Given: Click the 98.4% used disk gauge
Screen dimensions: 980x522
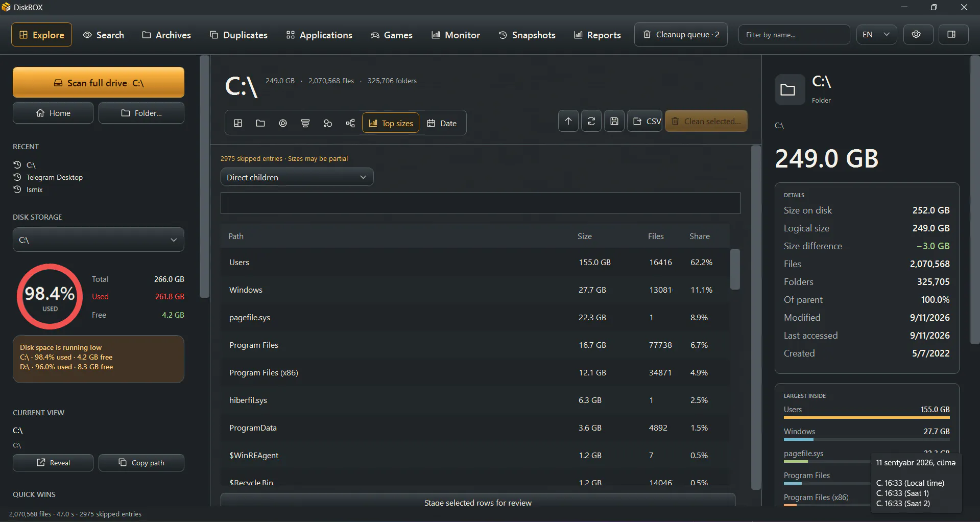Looking at the screenshot, I should 50,297.
